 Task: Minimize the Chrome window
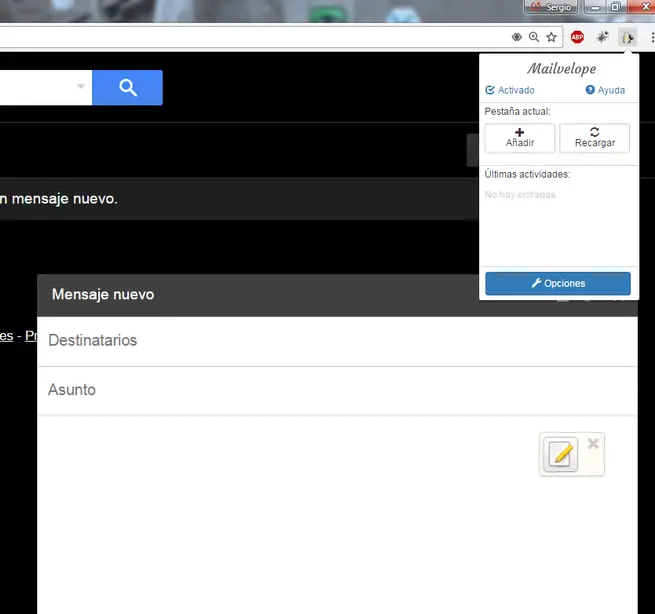coord(595,7)
